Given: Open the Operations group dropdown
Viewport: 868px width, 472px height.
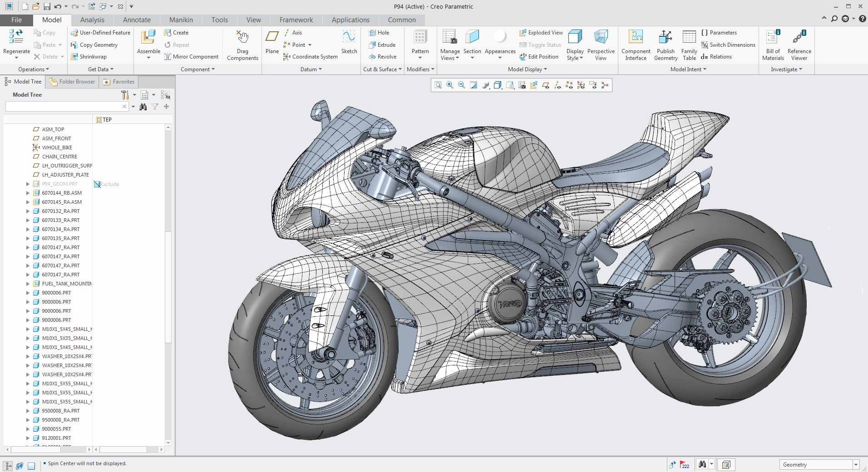Looking at the screenshot, I should (x=34, y=69).
